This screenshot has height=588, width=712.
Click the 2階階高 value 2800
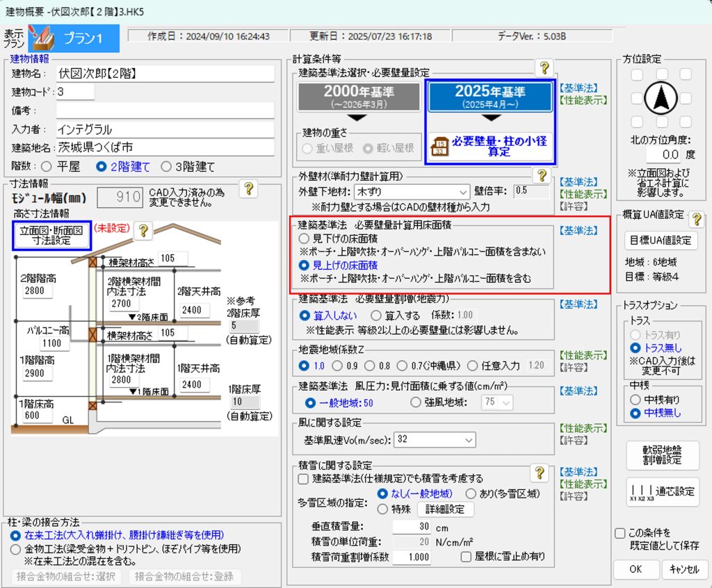click(x=38, y=291)
